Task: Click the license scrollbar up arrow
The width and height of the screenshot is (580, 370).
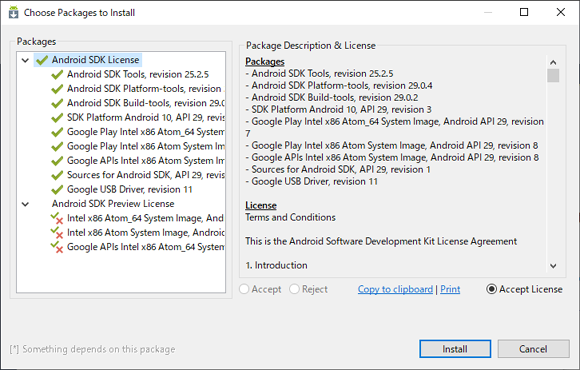Action: (x=553, y=62)
